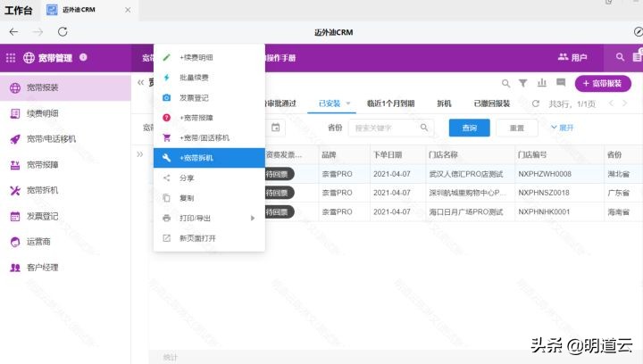643x364 pixels.
Task: Expand more filters with 展开
Action: click(x=563, y=128)
